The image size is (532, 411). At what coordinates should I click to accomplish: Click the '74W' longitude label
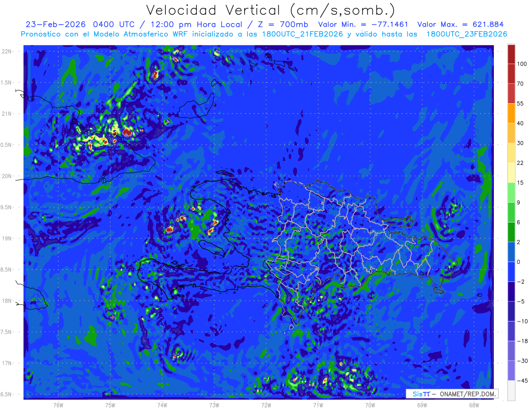[162, 405]
